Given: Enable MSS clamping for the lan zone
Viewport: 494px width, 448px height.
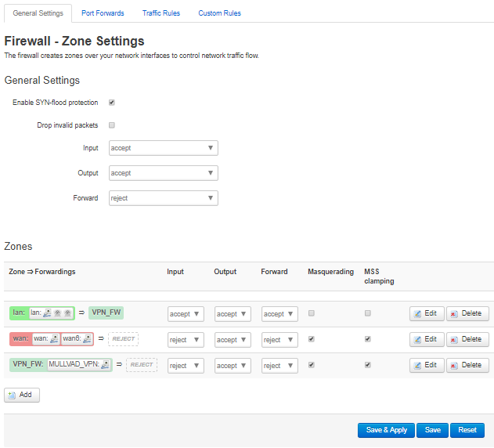Looking at the screenshot, I should [368, 313].
